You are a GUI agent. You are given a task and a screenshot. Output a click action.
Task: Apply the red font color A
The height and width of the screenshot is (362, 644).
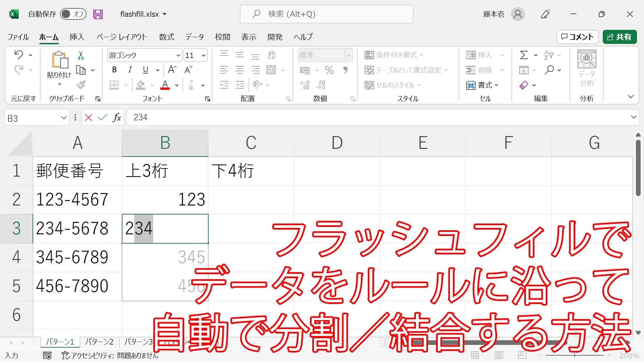tap(165, 85)
